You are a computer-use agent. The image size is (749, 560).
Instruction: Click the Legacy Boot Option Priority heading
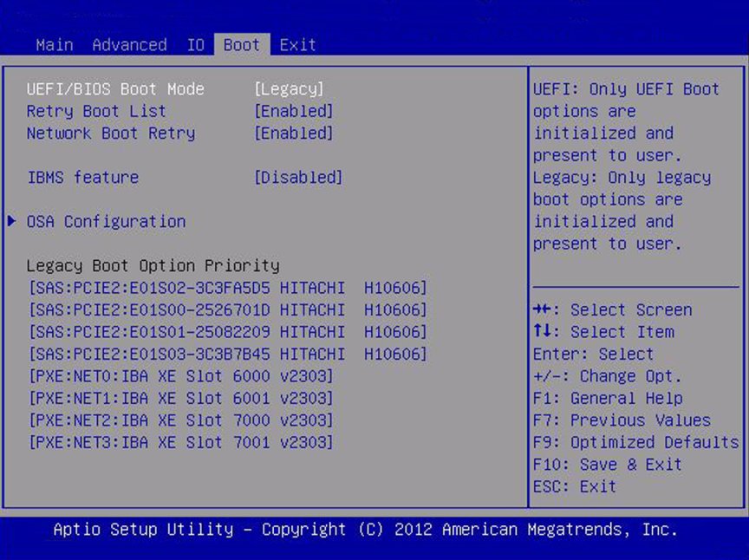coord(153,266)
